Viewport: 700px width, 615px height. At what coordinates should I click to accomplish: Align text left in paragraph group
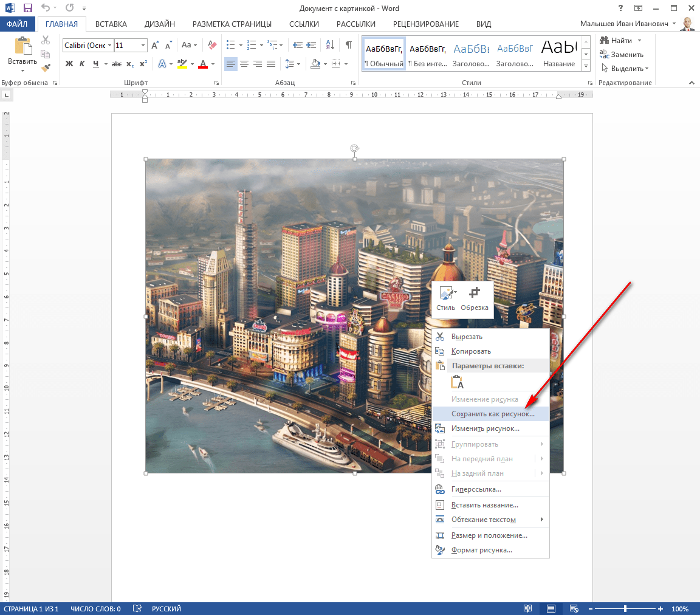point(230,64)
